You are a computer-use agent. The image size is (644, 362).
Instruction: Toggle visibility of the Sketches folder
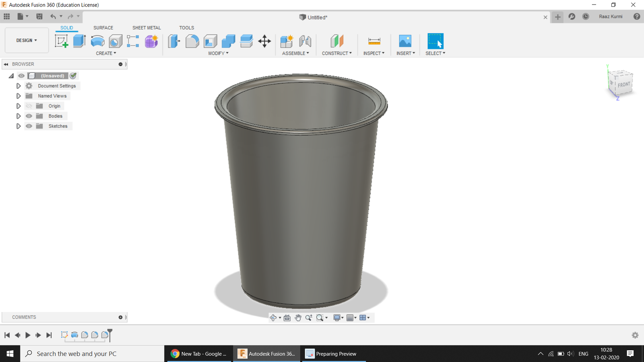29,126
